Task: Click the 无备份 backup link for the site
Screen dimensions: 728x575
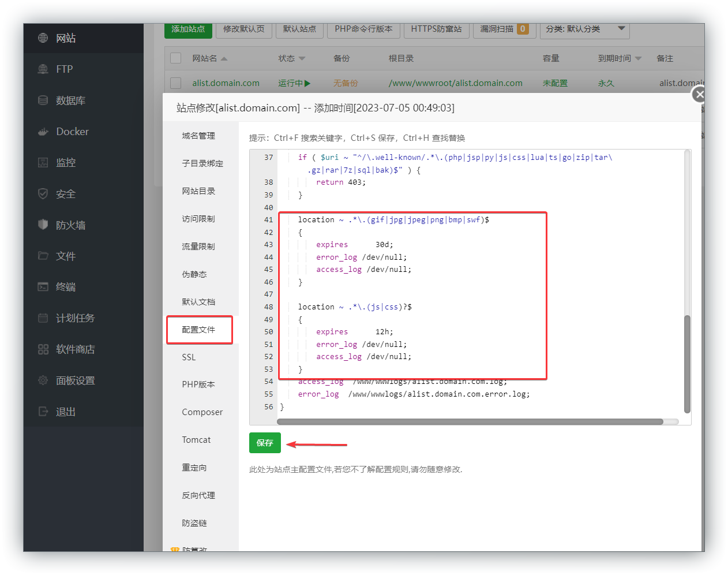Action: [346, 83]
